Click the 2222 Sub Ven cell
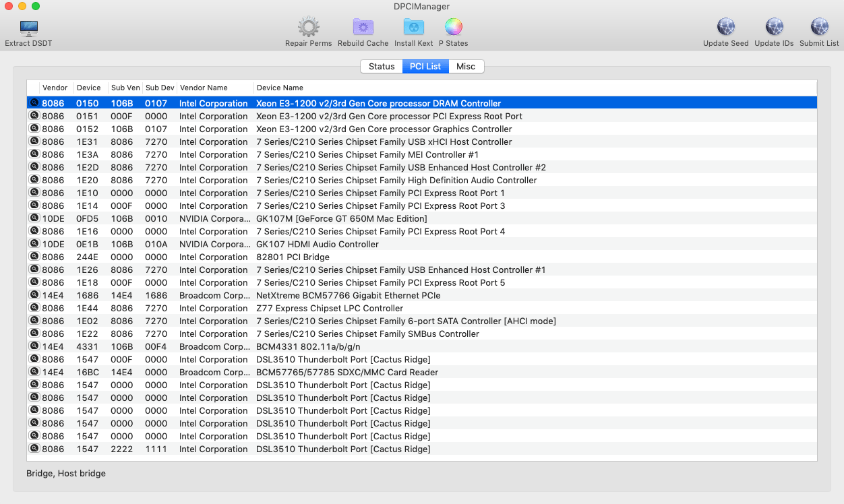 point(122,449)
